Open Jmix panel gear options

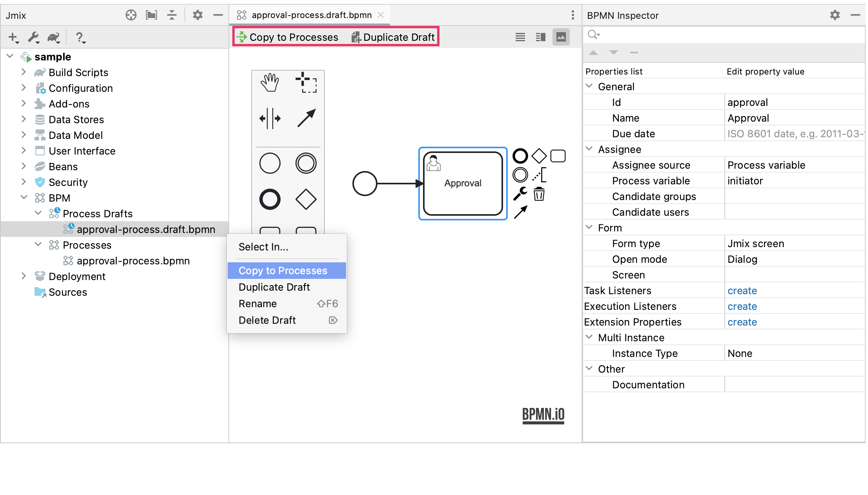click(198, 15)
